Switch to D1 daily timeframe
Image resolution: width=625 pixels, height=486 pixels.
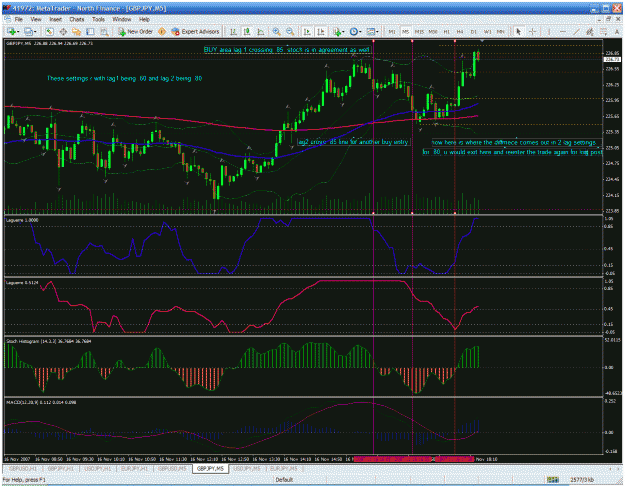pyautogui.click(x=474, y=32)
